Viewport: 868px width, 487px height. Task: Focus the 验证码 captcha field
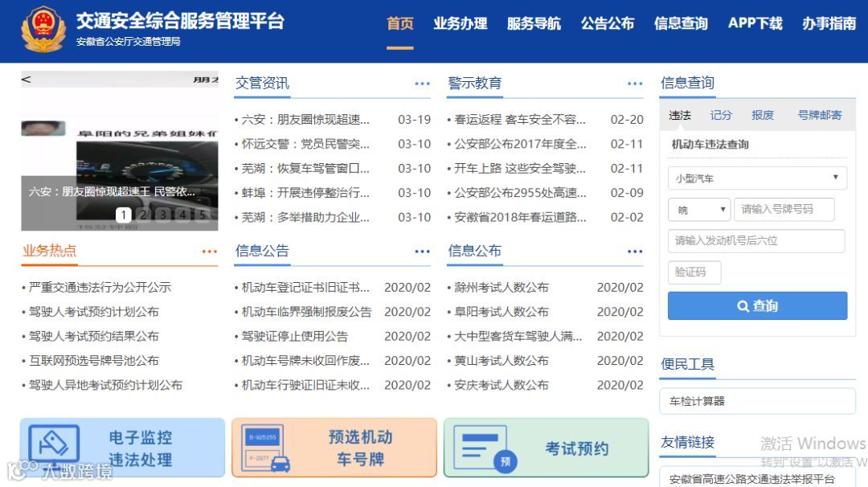[x=694, y=272]
